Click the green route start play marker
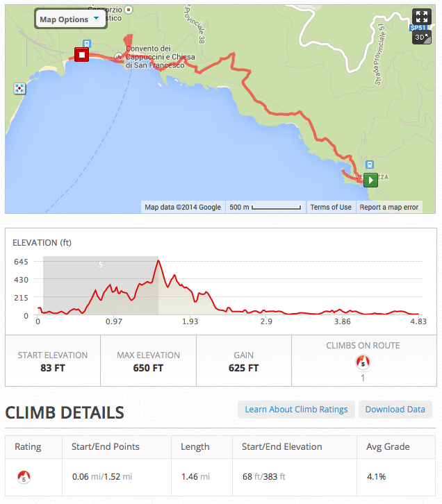 370,180
